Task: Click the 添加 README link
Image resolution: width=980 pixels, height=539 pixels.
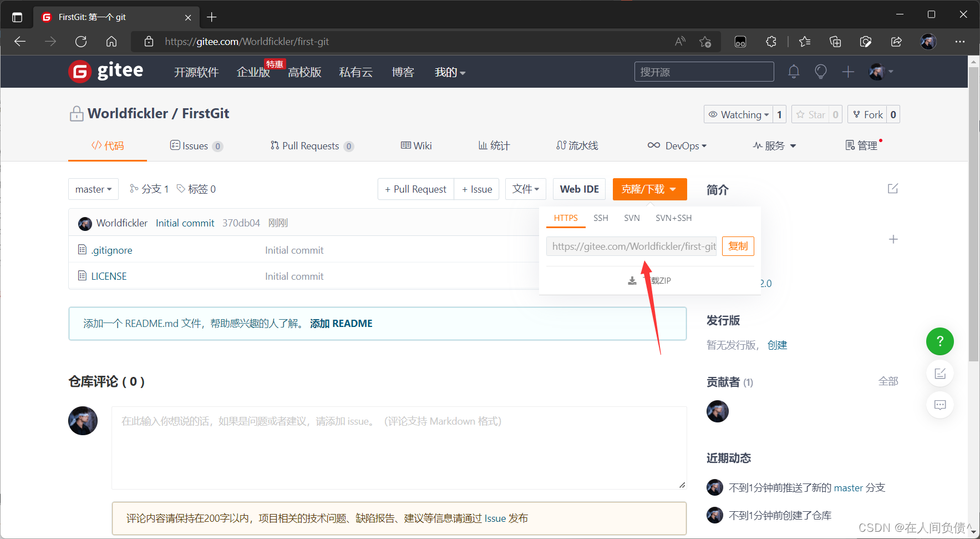Action: tap(341, 324)
